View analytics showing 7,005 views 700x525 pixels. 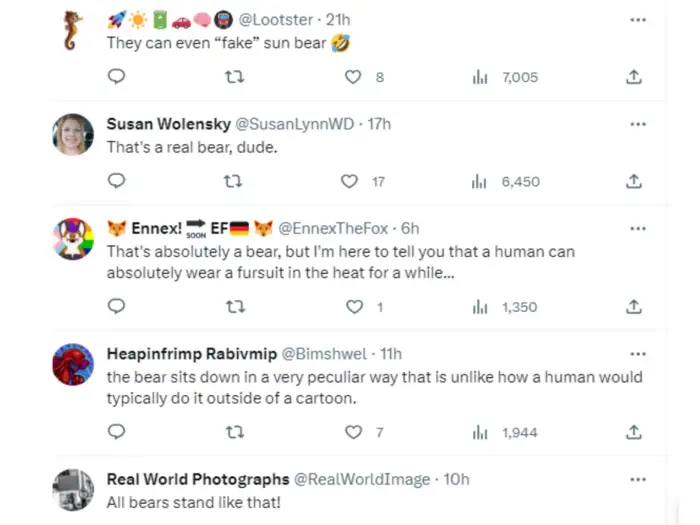coord(479,77)
